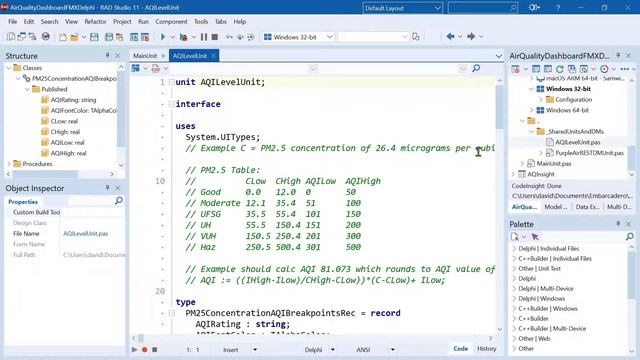Pin the Projects panel

618,56
